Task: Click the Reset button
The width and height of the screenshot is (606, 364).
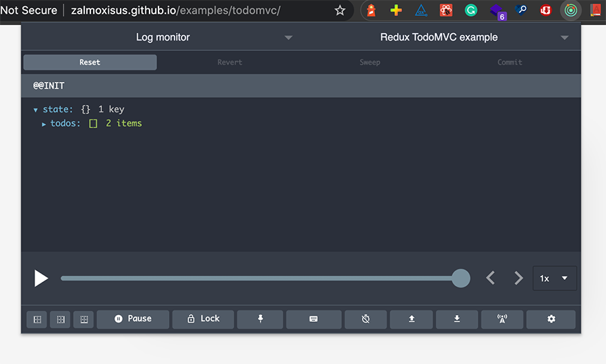Action: pos(90,62)
